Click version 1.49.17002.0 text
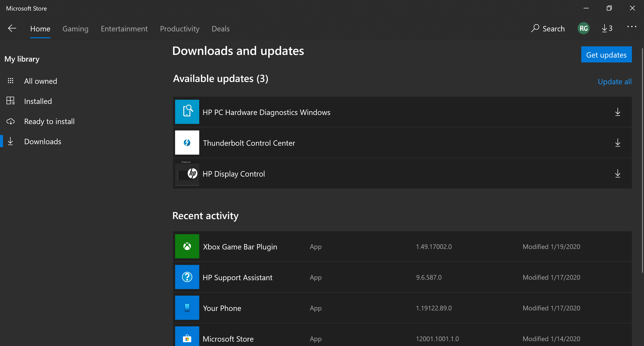Image resolution: width=644 pixels, height=346 pixels. point(434,247)
